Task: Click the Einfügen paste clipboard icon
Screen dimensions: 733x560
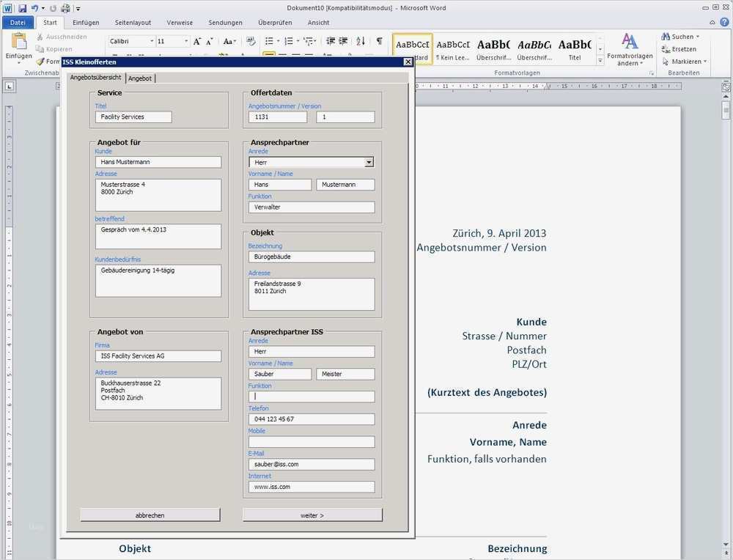Action: [18, 42]
